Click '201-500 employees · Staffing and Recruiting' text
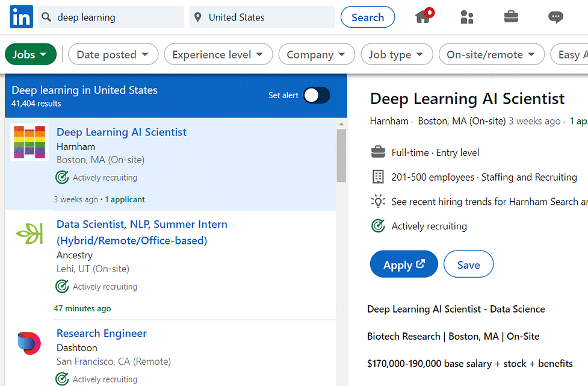Screen dimensions: 588x386 click(484, 177)
